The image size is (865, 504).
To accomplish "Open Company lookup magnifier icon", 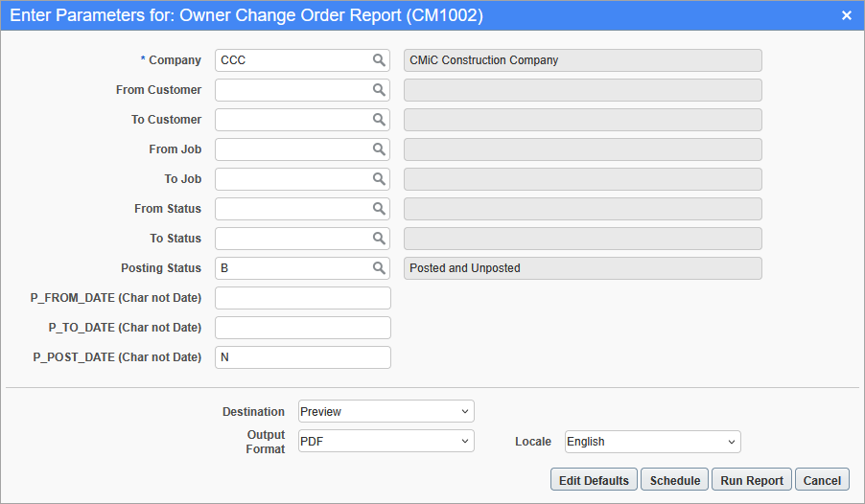I will (379, 60).
